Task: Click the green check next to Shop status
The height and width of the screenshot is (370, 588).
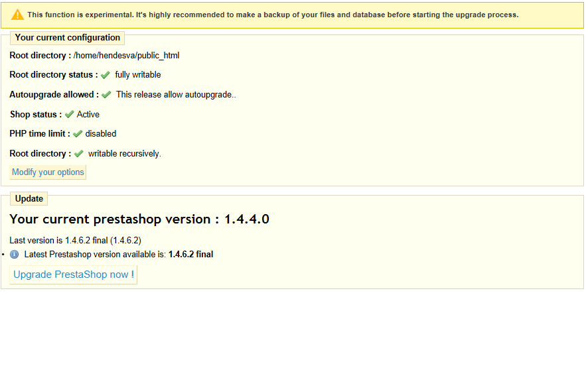Action: click(x=70, y=114)
